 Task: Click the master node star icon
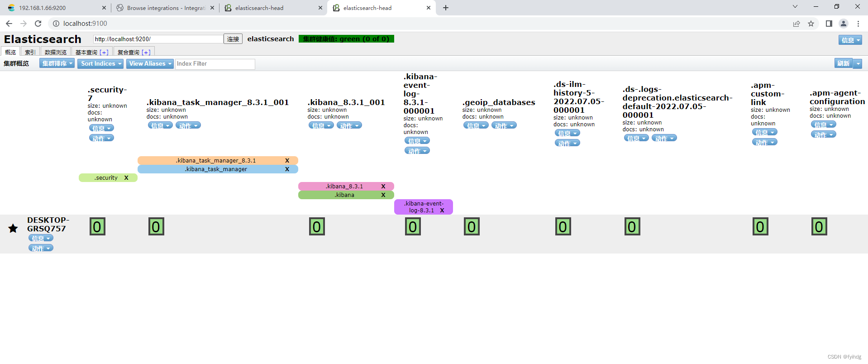pos(13,228)
